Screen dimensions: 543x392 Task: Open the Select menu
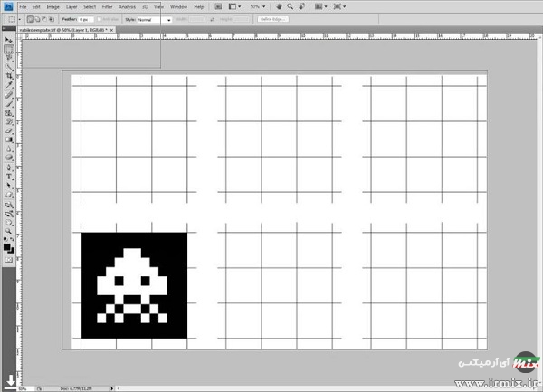[90, 6]
